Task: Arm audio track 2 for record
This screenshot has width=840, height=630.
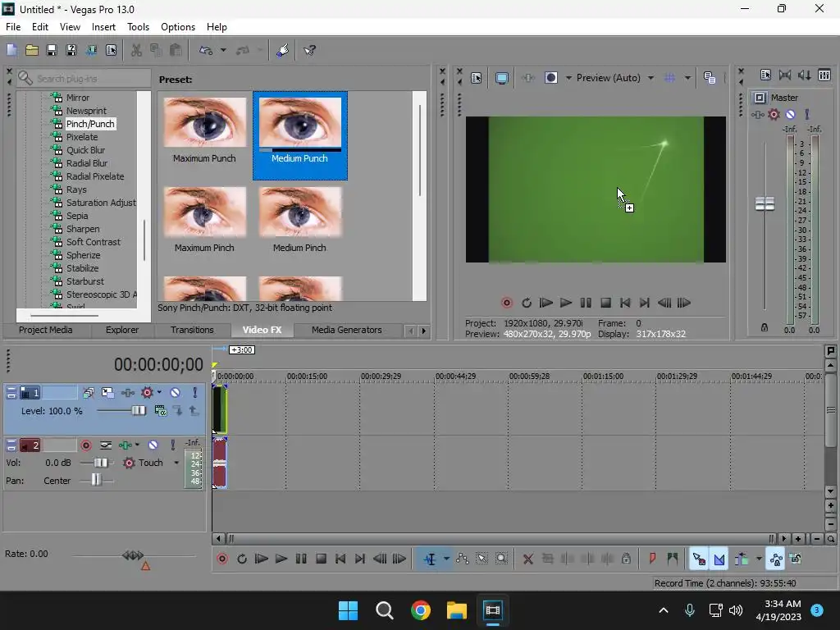Action: click(x=85, y=445)
